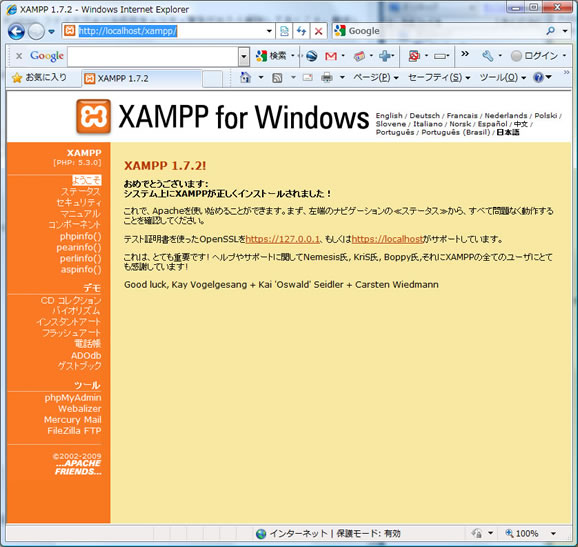This screenshot has width=578, height=547.
Task: Follow the https://127.0.0.1 link
Action: (282, 239)
